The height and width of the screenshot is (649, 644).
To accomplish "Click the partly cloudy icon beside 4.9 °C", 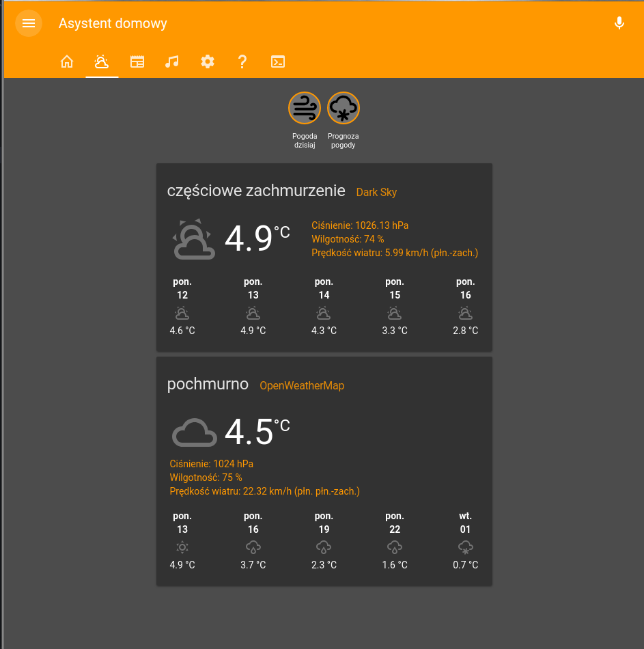I will point(194,240).
